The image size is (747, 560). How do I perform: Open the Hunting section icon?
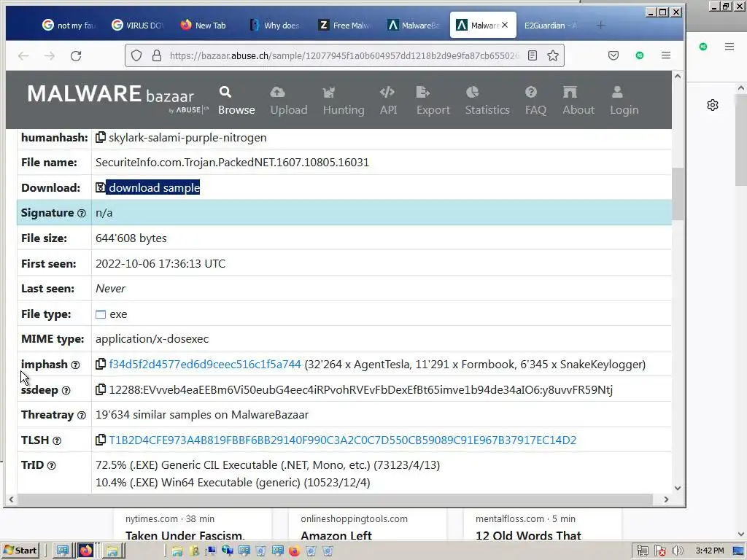tap(328, 92)
